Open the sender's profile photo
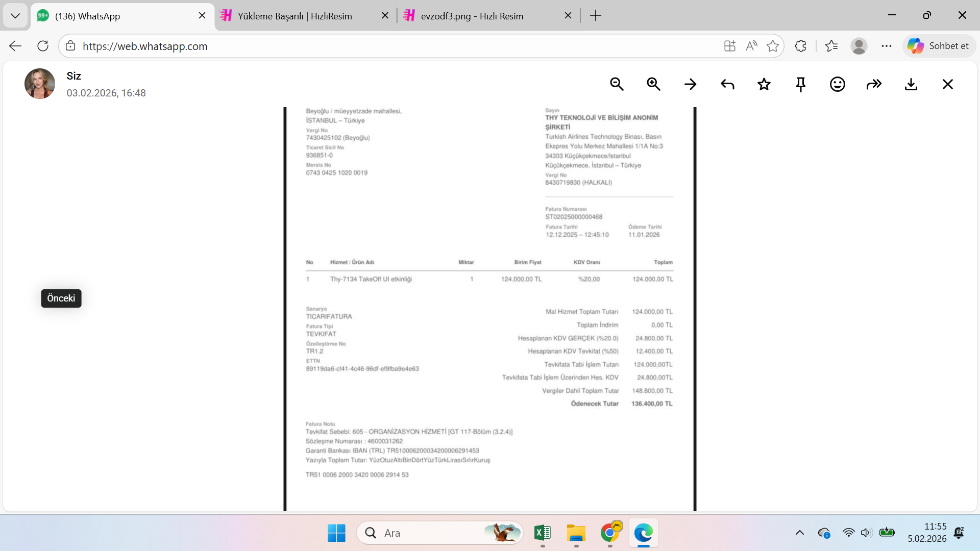This screenshot has height=551, width=980. tap(40, 84)
